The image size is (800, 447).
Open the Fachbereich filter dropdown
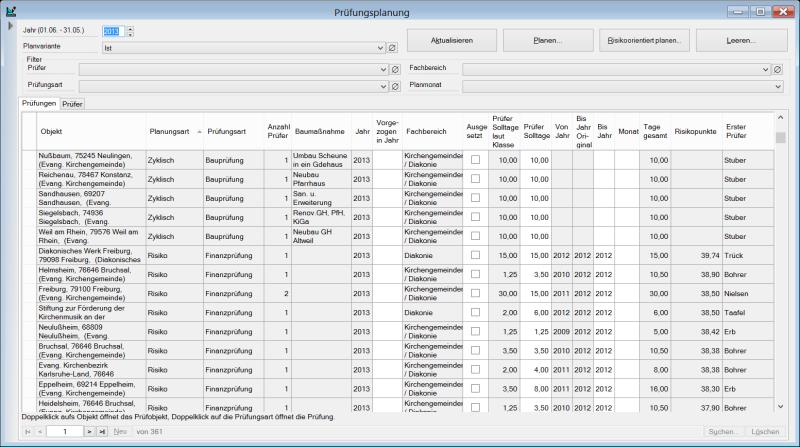pos(765,69)
